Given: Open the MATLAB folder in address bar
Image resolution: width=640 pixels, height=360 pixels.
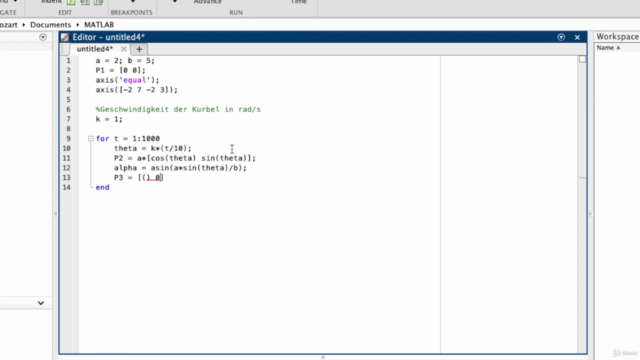Looking at the screenshot, I should tap(99, 25).
